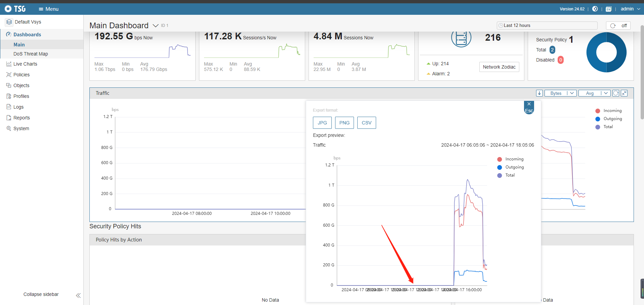Go to DoS Threat Map page

[31, 54]
